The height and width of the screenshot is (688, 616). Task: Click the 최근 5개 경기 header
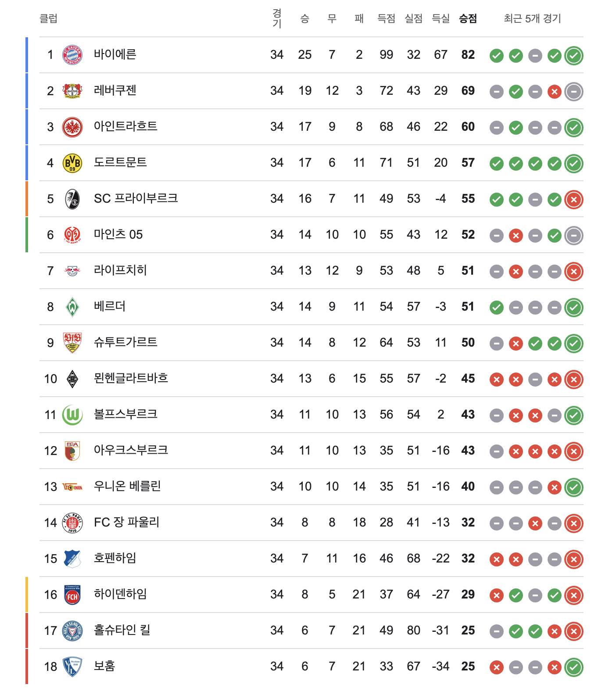point(532,18)
